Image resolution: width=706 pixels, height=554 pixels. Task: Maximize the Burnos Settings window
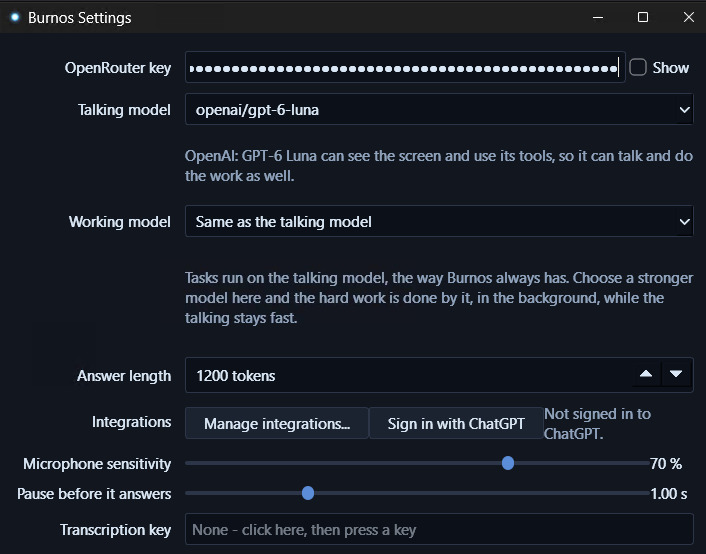[x=643, y=17]
